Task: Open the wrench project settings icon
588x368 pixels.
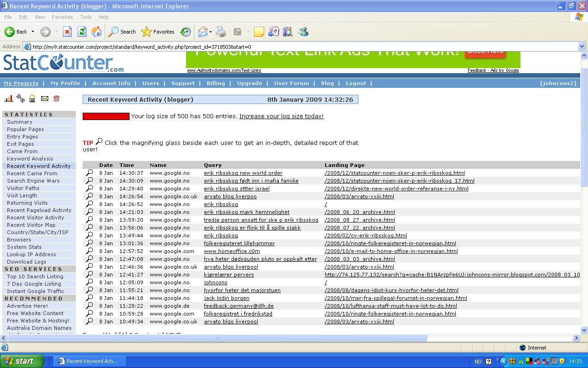Action: point(21,98)
